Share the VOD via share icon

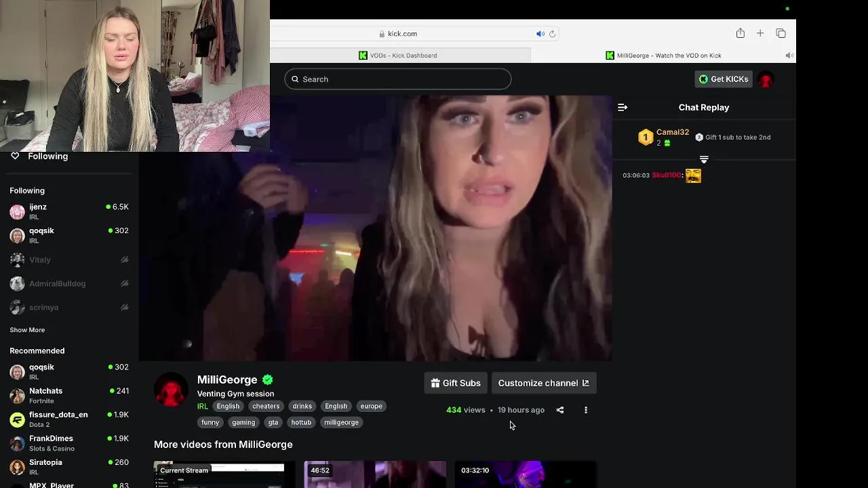click(560, 410)
